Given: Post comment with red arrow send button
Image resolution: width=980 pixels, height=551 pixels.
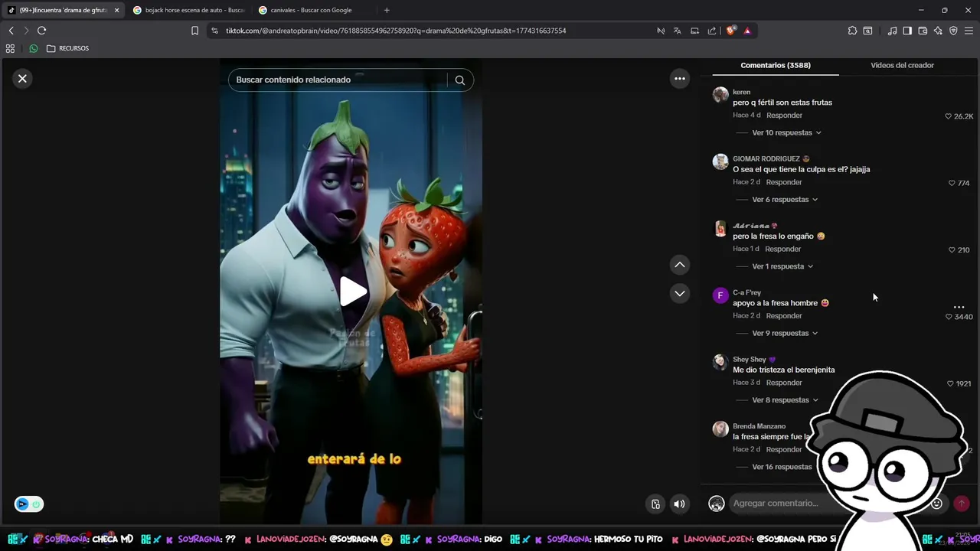Looking at the screenshot, I should pyautogui.click(x=961, y=504).
